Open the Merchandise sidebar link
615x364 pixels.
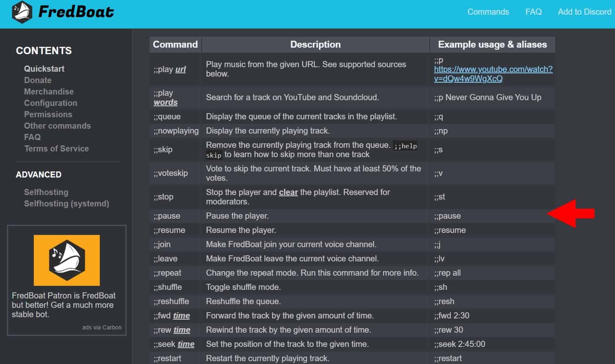[x=49, y=92]
